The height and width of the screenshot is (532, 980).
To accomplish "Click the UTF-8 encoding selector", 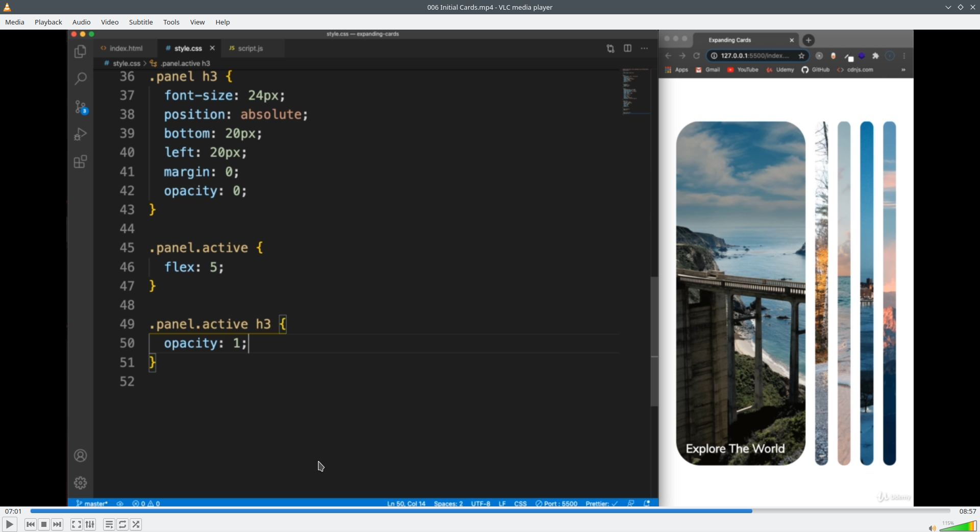I will (481, 503).
